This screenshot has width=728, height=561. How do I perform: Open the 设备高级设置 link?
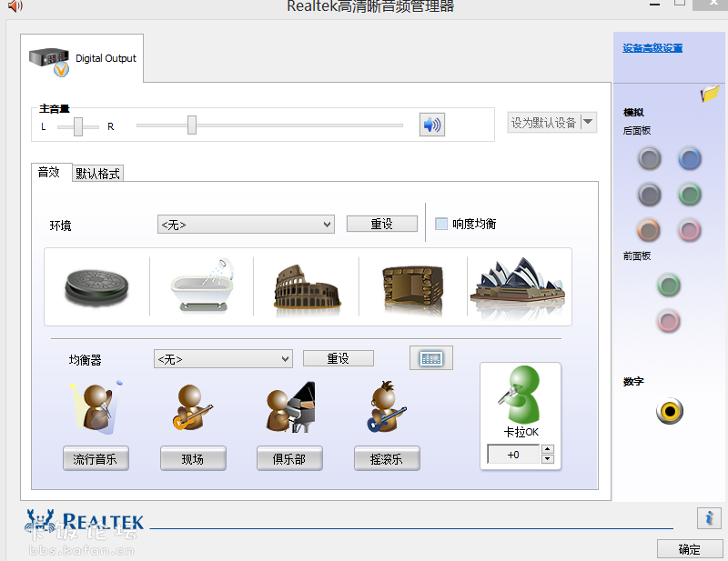tap(652, 48)
